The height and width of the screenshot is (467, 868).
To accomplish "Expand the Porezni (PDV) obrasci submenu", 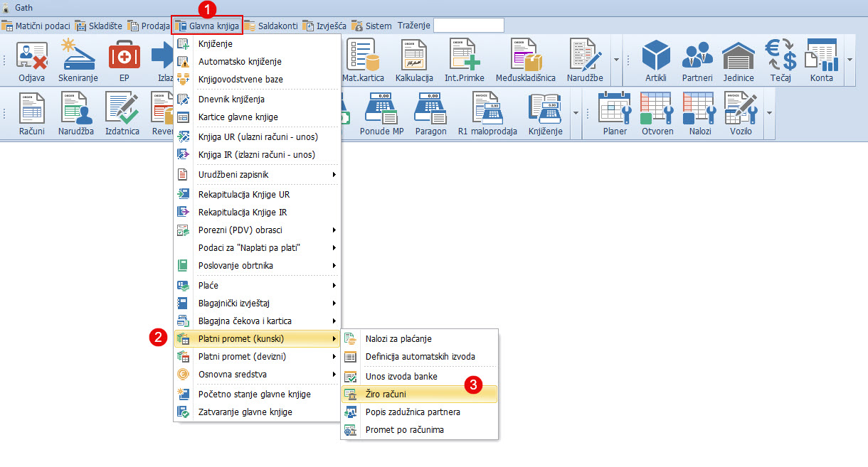I will pyautogui.click(x=257, y=230).
